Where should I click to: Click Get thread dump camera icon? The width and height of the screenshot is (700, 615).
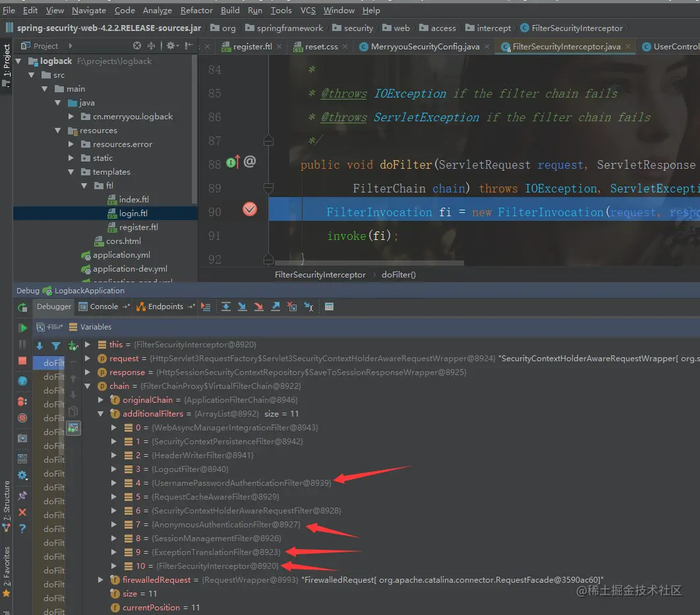[22, 438]
